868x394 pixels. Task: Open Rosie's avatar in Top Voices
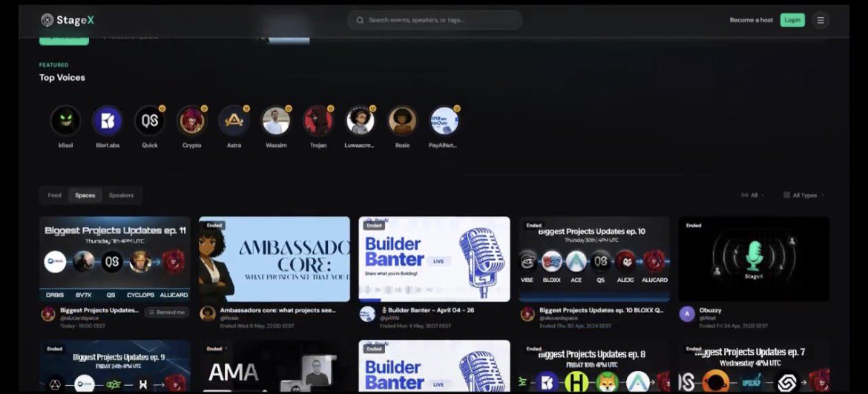402,121
